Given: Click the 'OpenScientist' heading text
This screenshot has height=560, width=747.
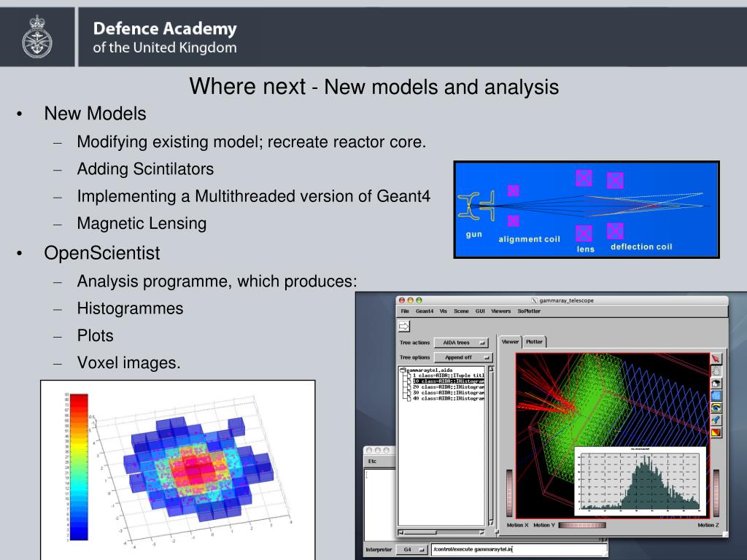Looking at the screenshot, I should [102, 253].
